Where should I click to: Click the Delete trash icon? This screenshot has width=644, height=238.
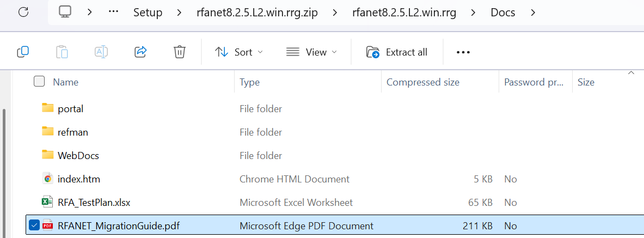[180, 52]
